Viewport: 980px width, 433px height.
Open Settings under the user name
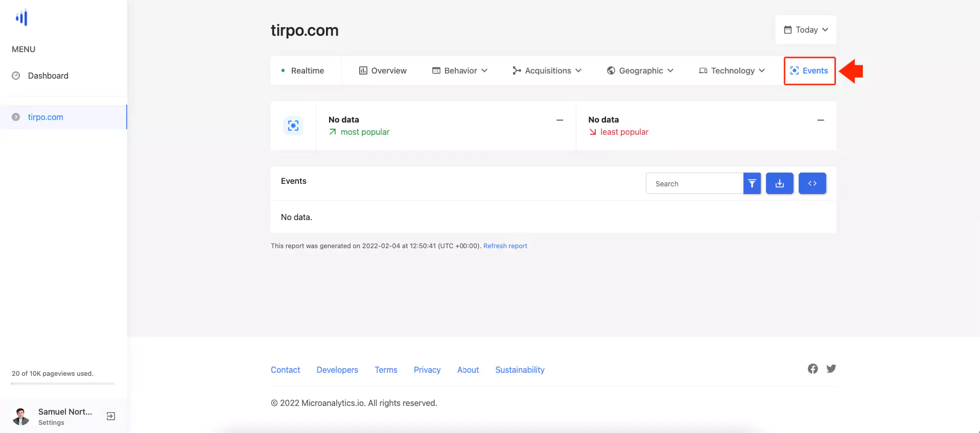click(x=51, y=423)
